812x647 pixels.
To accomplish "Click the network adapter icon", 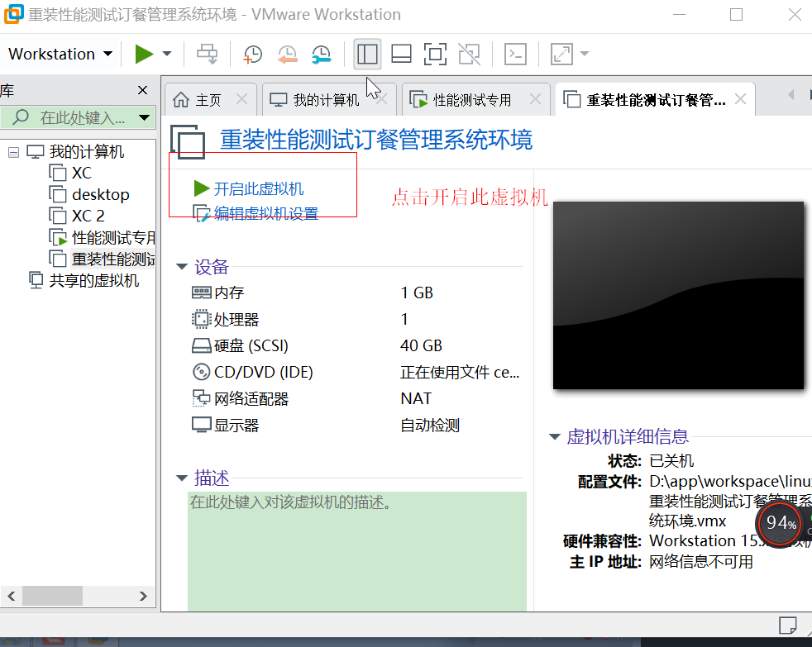I will (202, 398).
